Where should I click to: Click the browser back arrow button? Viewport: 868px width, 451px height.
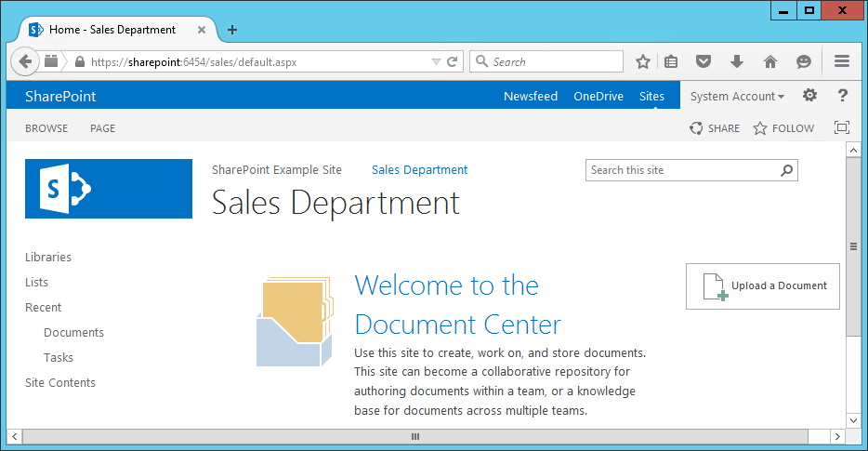[25, 61]
